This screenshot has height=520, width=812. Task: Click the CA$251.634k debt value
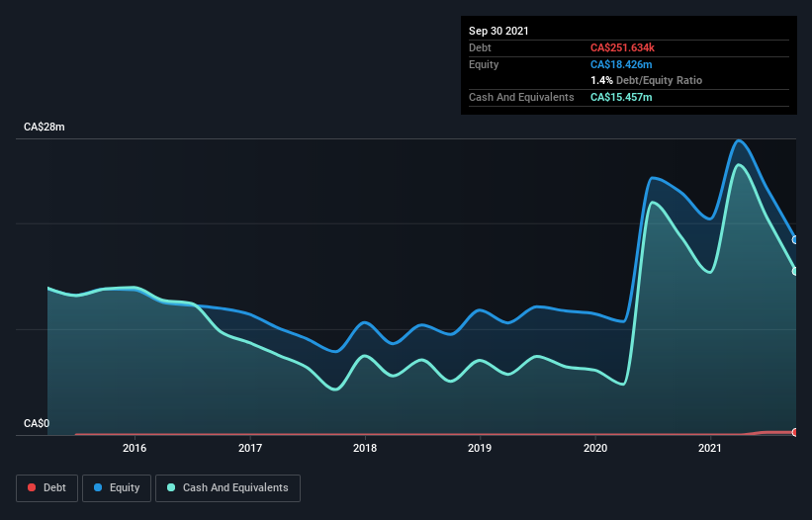point(622,48)
